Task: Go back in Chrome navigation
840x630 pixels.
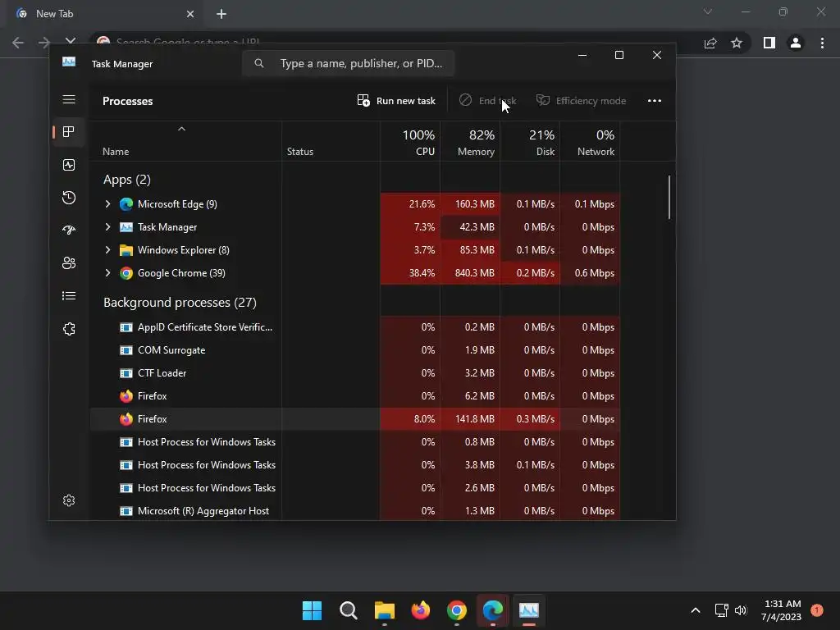Action: tap(18, 43)
